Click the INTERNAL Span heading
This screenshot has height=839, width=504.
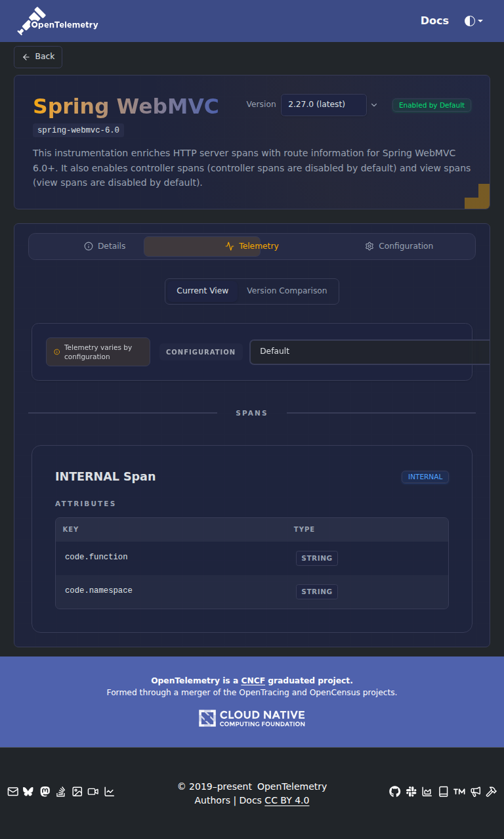[x=106, y=477]
